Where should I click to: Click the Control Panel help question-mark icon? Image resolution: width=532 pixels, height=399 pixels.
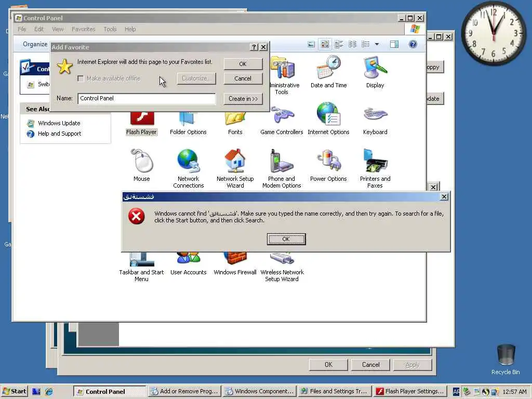(x=413, y=44)
